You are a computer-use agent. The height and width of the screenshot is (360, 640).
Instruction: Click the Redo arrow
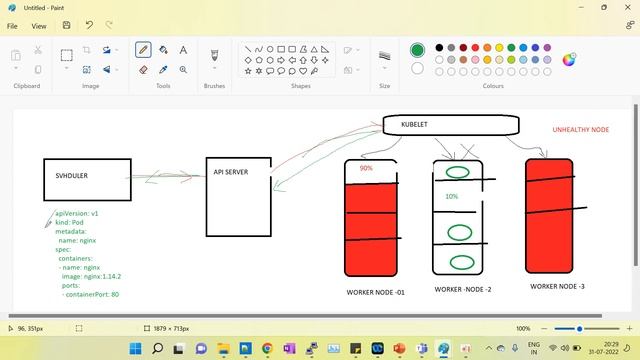(109, 25)
